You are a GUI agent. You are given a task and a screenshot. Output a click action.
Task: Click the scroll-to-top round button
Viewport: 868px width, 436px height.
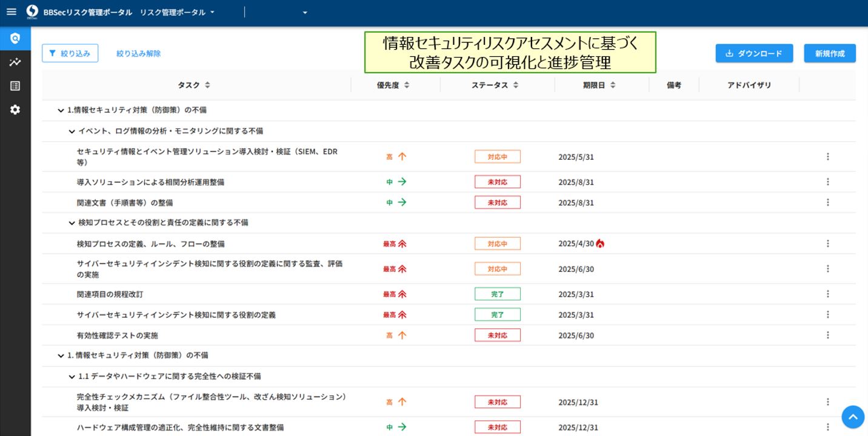tap(852, 417)
